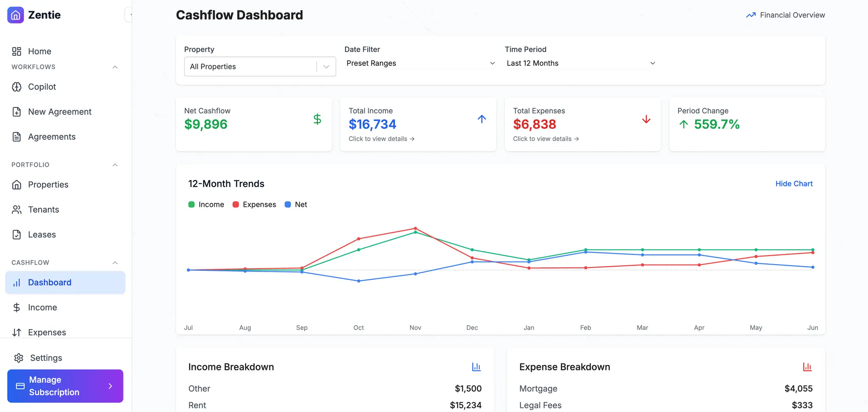The image size is (868, 412).
Task: Toggle the Income series in chart legend
Action: (206, 205)
